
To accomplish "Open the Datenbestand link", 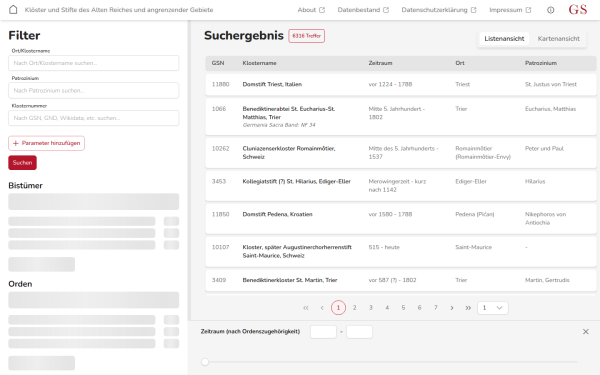I will [x=363, y=10].
